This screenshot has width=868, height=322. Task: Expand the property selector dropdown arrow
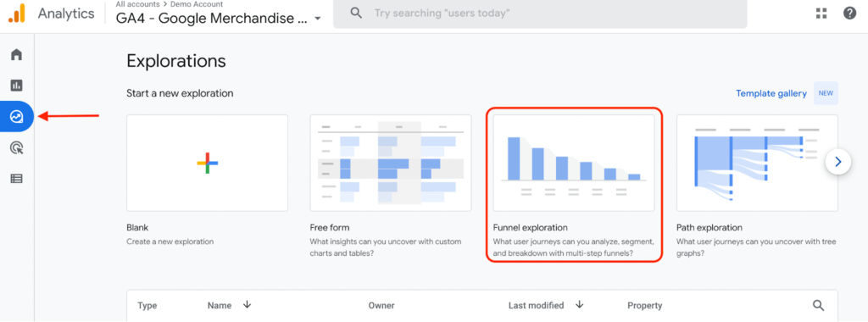[x=318, y=19]
